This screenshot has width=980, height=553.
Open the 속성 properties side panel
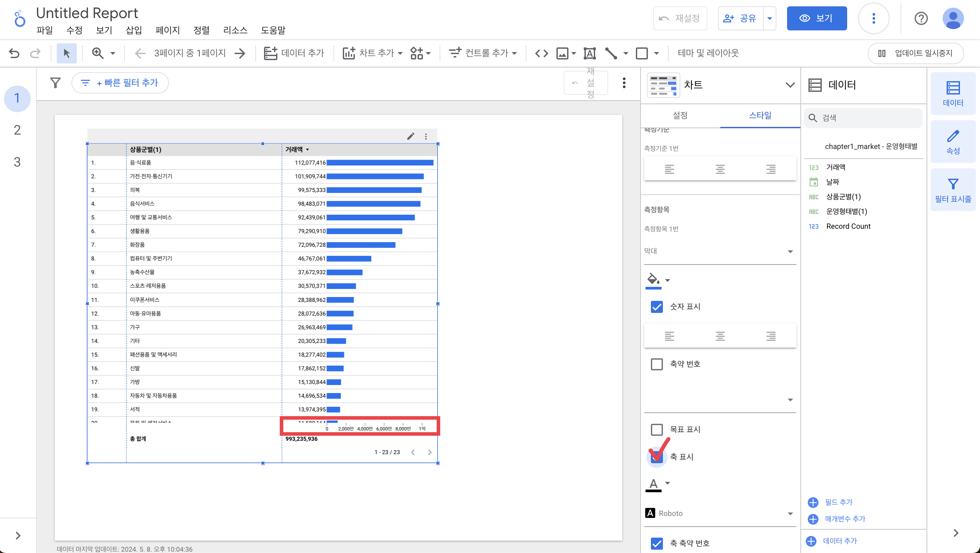(x=953, y=142)
